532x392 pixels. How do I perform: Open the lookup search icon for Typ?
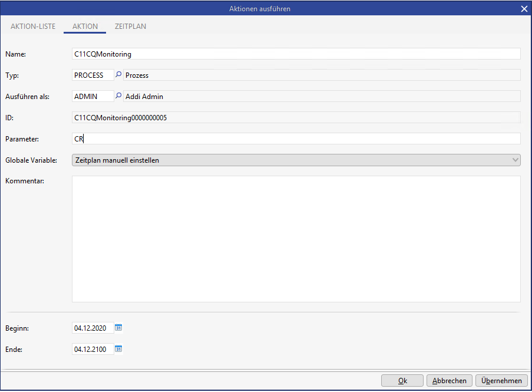tap(118, 75)
